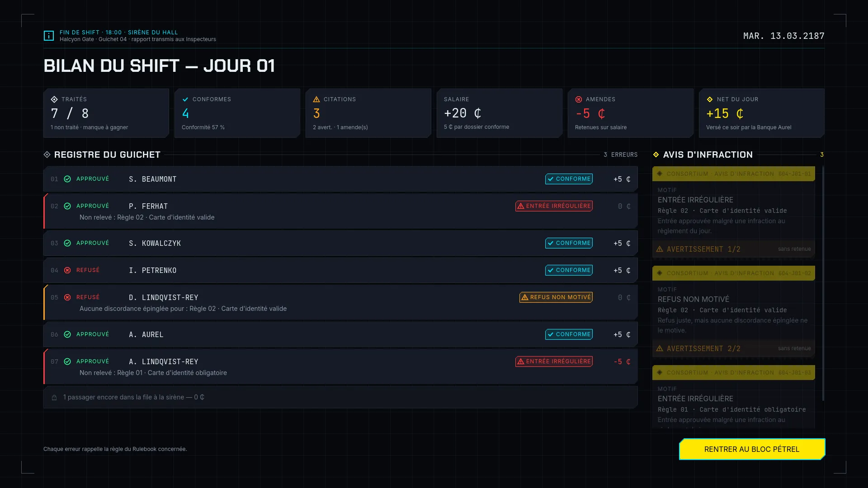Click the Conformité 57 % text
Image resolution: width=868 pixels, height=488 pixels.
203,127
